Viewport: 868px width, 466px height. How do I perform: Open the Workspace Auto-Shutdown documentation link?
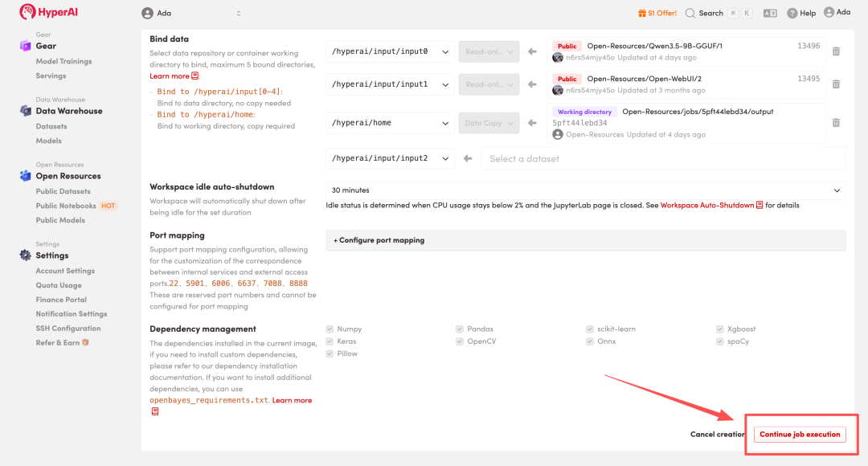coord(707,206)
